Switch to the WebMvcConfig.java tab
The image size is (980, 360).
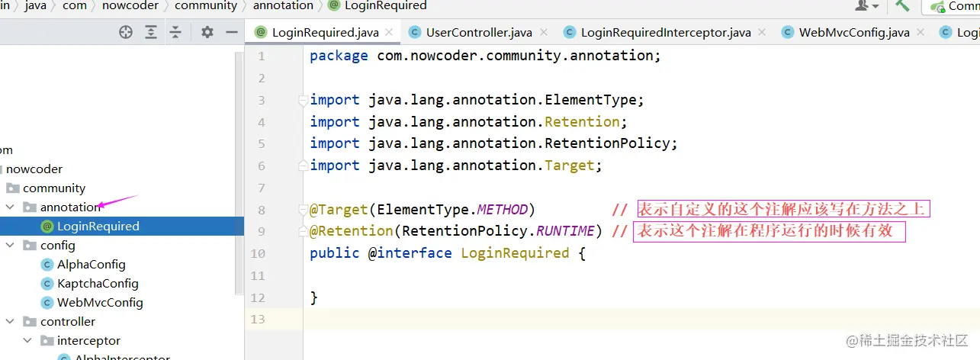point(854,32)
